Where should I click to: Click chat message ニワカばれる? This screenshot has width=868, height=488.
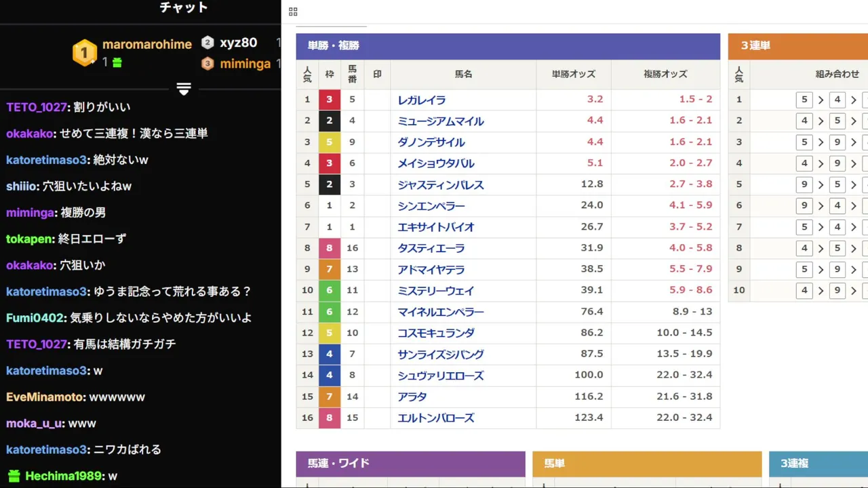point(127,450)
